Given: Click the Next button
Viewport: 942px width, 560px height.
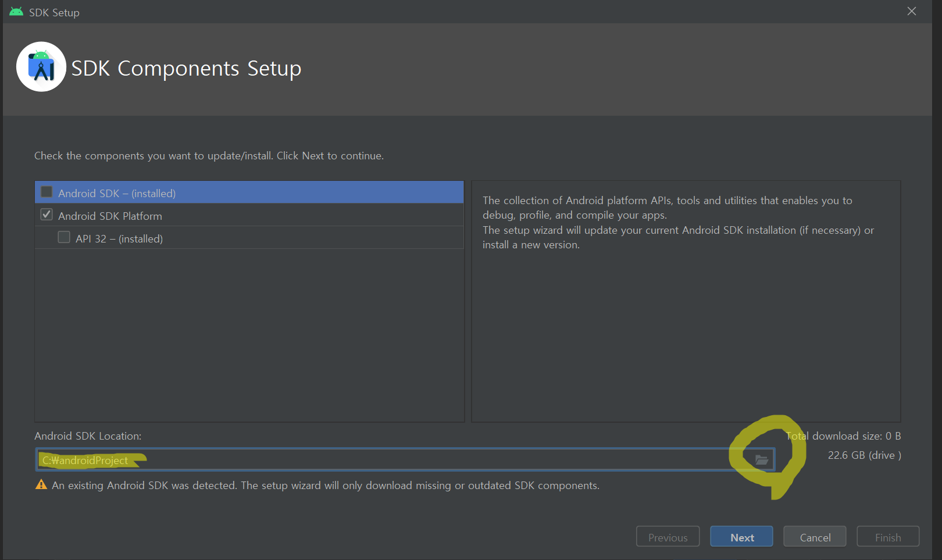Looking at the screenshot, I should (x=741, y=537).
